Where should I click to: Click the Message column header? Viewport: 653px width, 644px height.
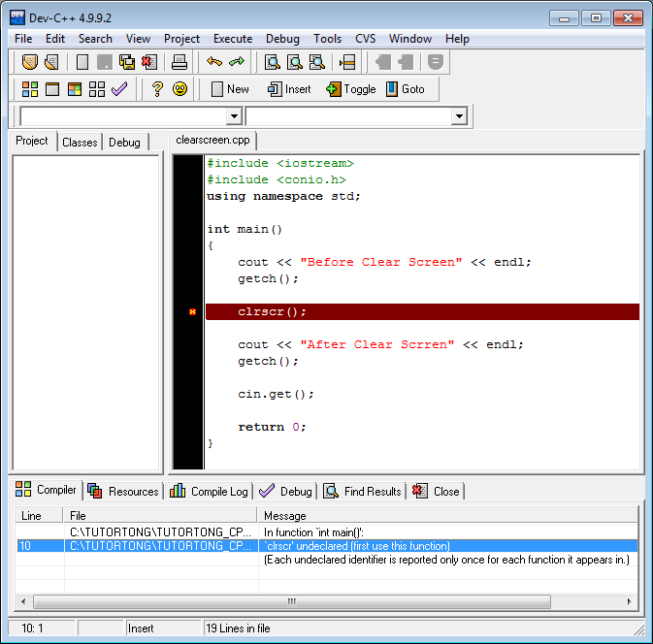[x=447, y=515]
